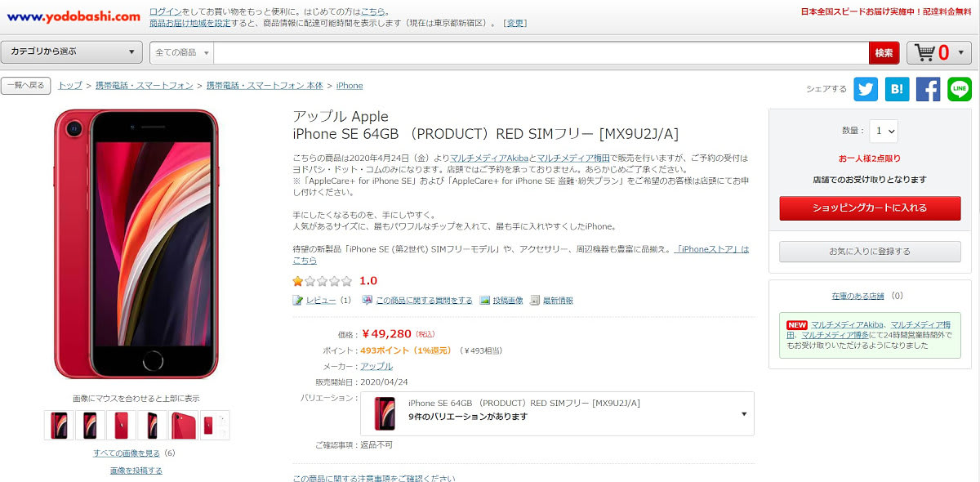This screenshot has width=980, height=482.
Task: Expand the バリエーション variation selector
Action: 557,413
